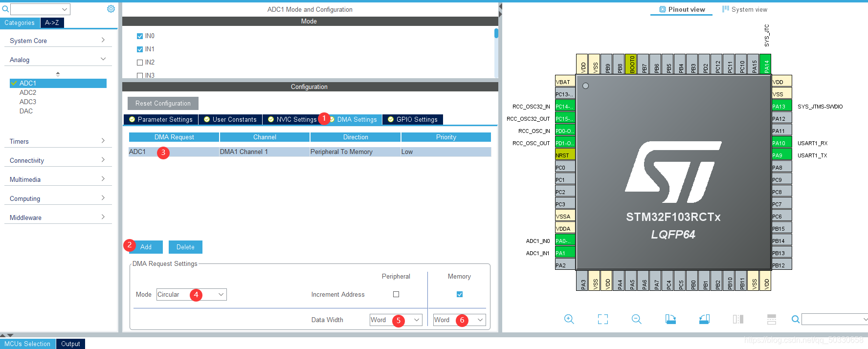Screen dimensions: 868x349
Task: Click the Add DMA request button
Action: tap(146, 247)
